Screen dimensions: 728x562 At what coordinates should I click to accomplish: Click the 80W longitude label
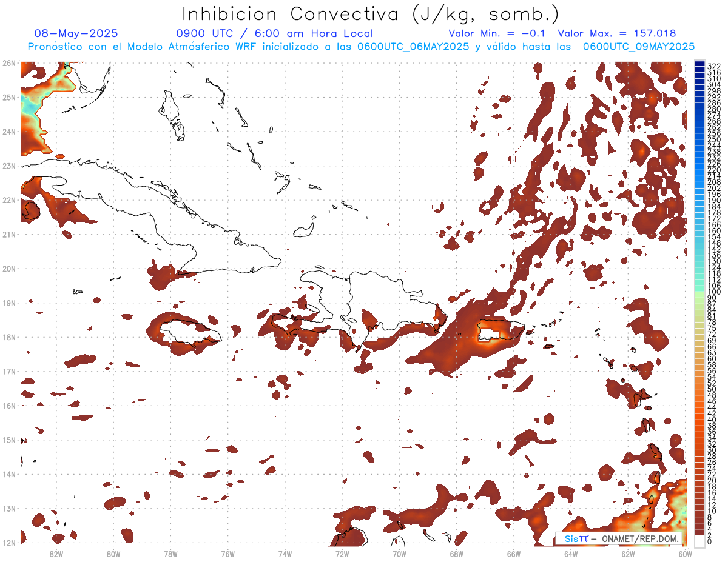[113, 553]
